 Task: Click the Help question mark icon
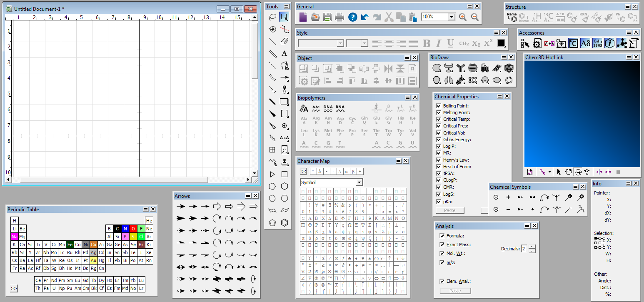click(x=352, y=17)
